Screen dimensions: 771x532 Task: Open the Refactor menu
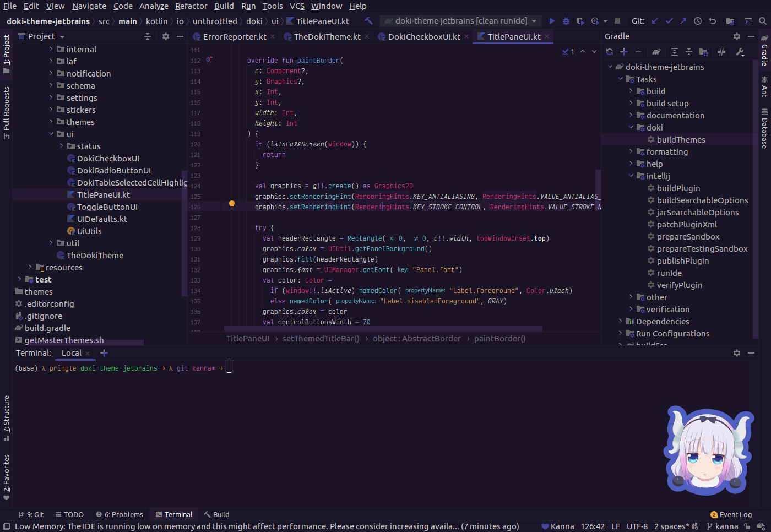191,6
